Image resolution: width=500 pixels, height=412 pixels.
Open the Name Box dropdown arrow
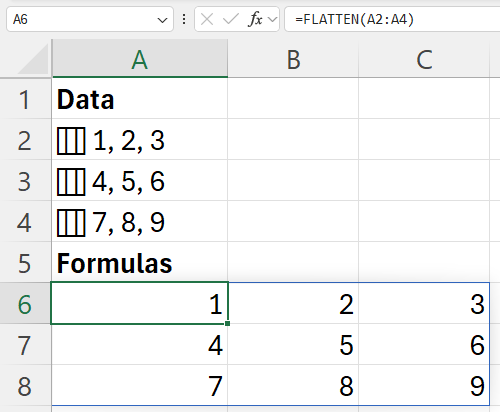(x=162, y=20)
